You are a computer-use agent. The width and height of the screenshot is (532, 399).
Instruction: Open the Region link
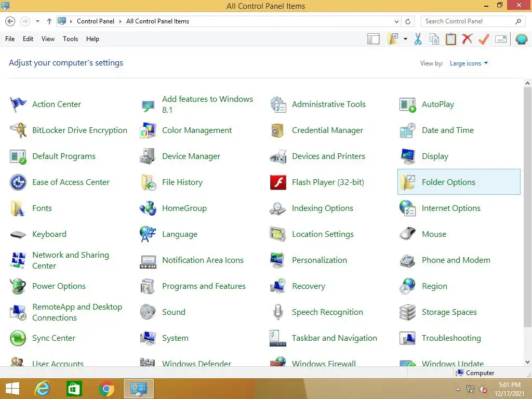click(434, 286)
